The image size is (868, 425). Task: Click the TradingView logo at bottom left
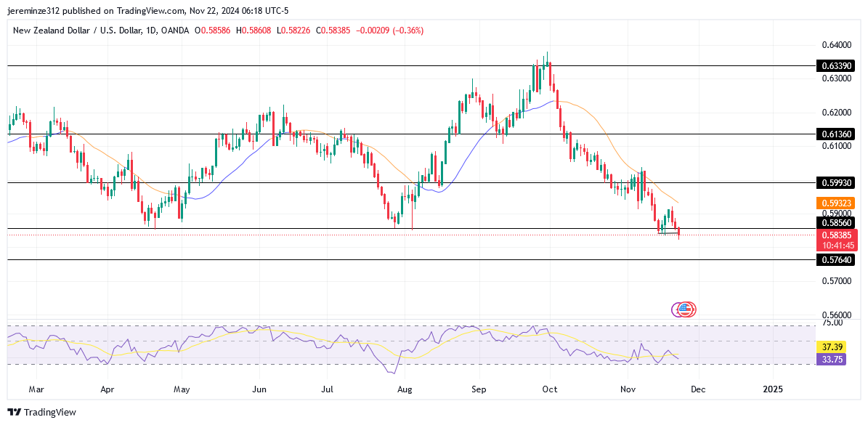coord(41,412)
